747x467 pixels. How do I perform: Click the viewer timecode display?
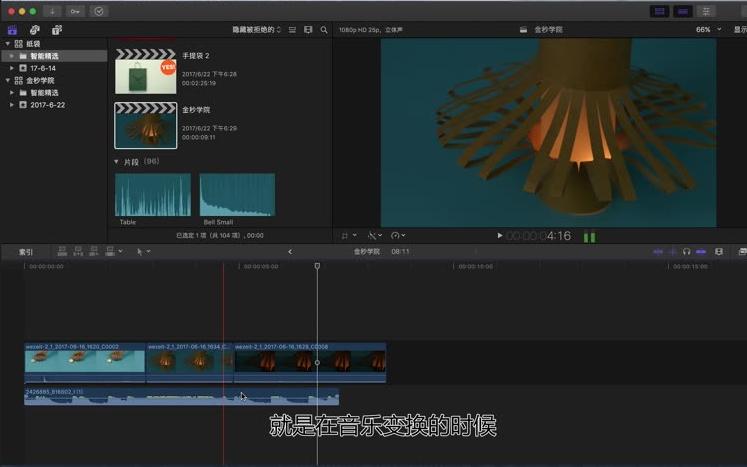[x=538, y=236]
